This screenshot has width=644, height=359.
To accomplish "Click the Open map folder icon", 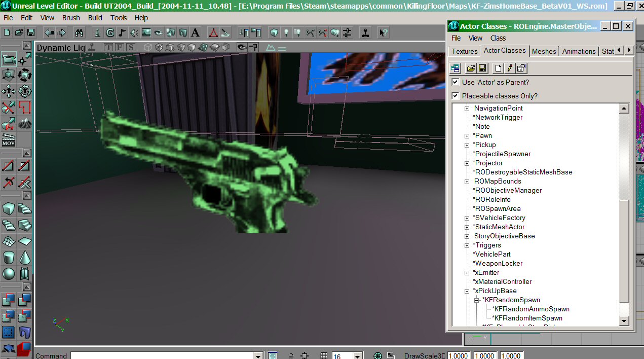I will (x=19, y=32).
